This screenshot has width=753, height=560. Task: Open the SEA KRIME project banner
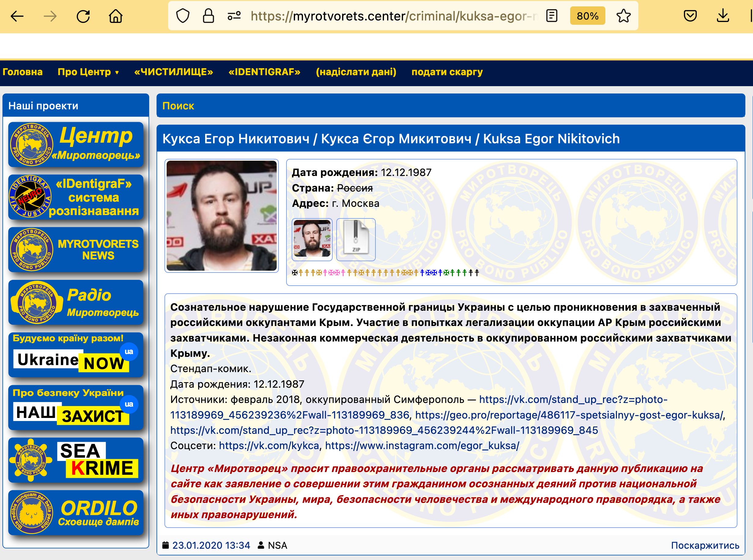76,460
